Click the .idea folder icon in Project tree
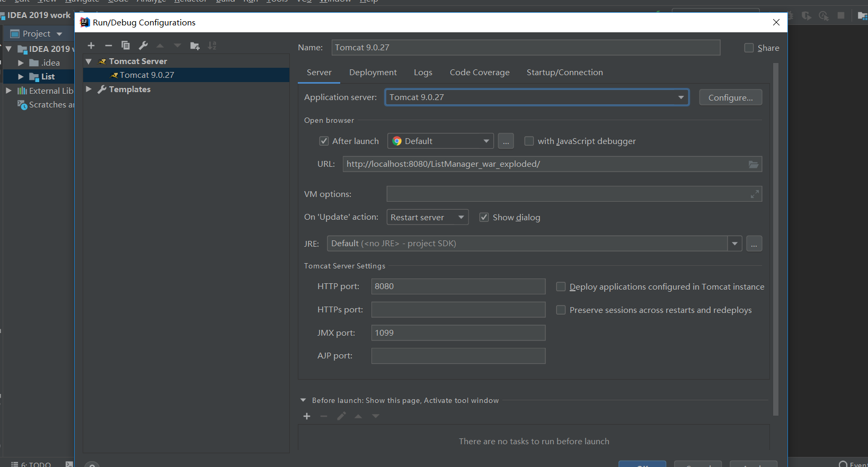The width and height of the screenshot is (868, 467). (x=34, y=62)
